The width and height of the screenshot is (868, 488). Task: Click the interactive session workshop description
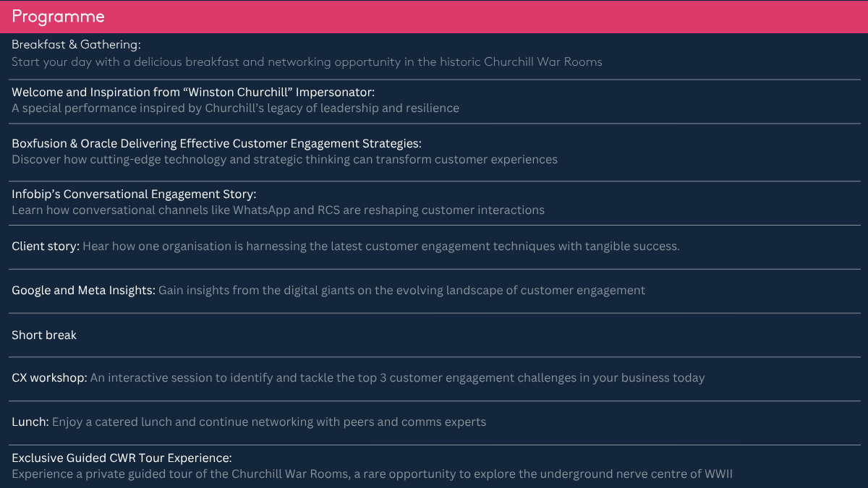pyautogui.click(x=397, y=378)
